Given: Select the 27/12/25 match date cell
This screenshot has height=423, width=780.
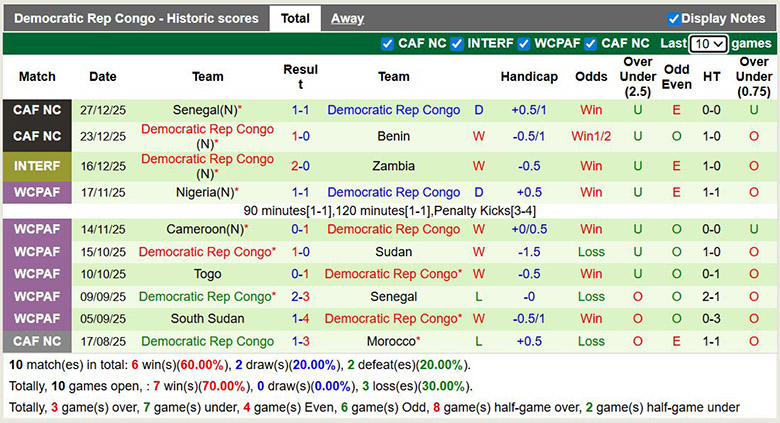Looking at the screenshot, I should (x=102, y=110).
